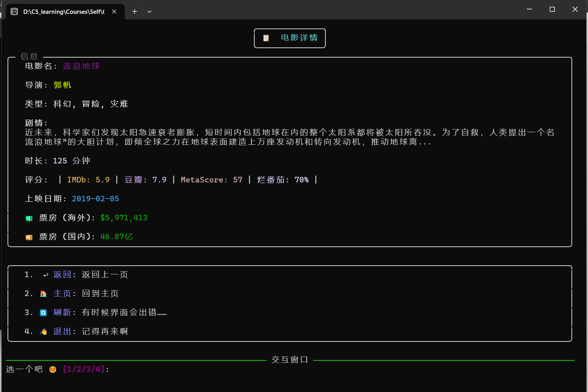
Task: Open a new terminal tab with plus
Action: tap(135, 11)
